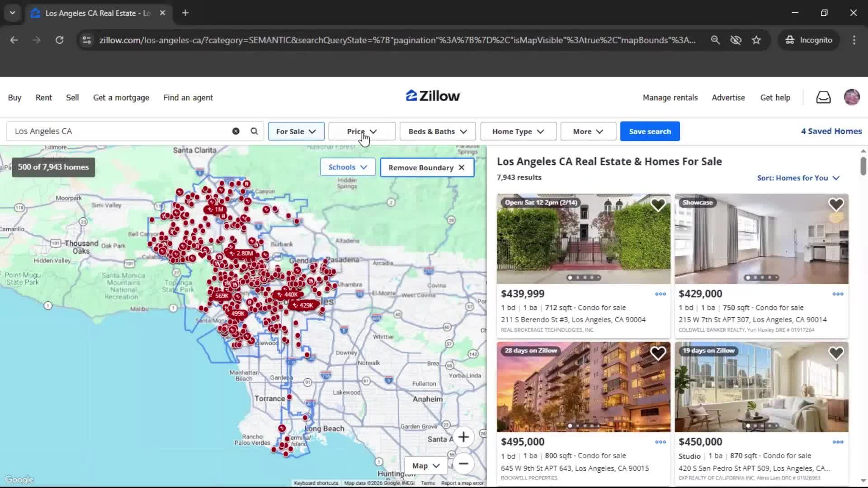Open the three-dot options on the $429,000 listing
The width and height of the screenshot is (868, 488).
pyautogui.click(x=837, y=294)
